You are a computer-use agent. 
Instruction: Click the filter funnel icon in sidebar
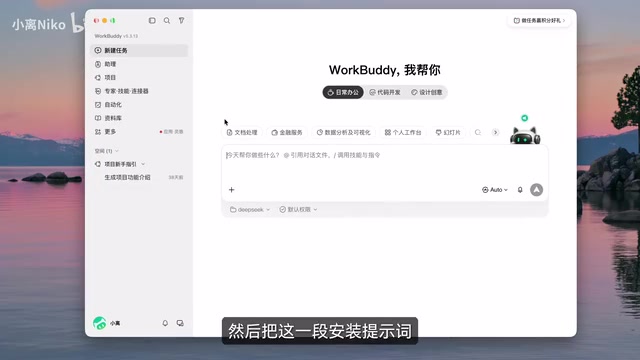(x=182, y=20)
